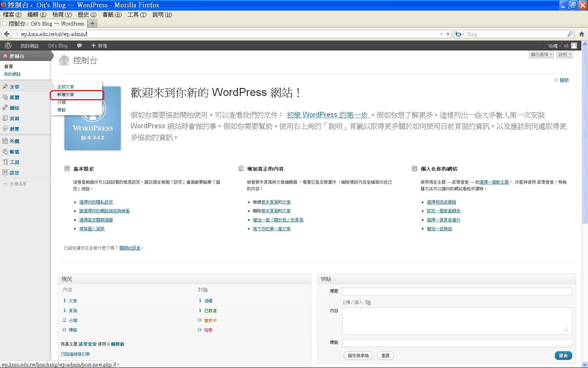Open the 說明 menu in Firefox menu bar

point(162,14)
